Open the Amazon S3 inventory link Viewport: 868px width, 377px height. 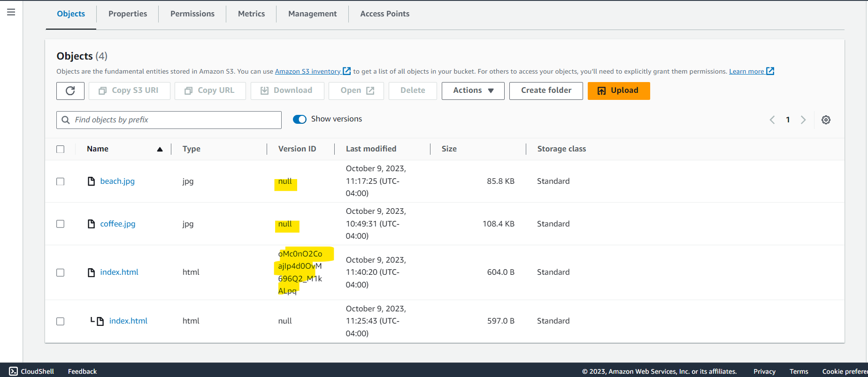308,71
